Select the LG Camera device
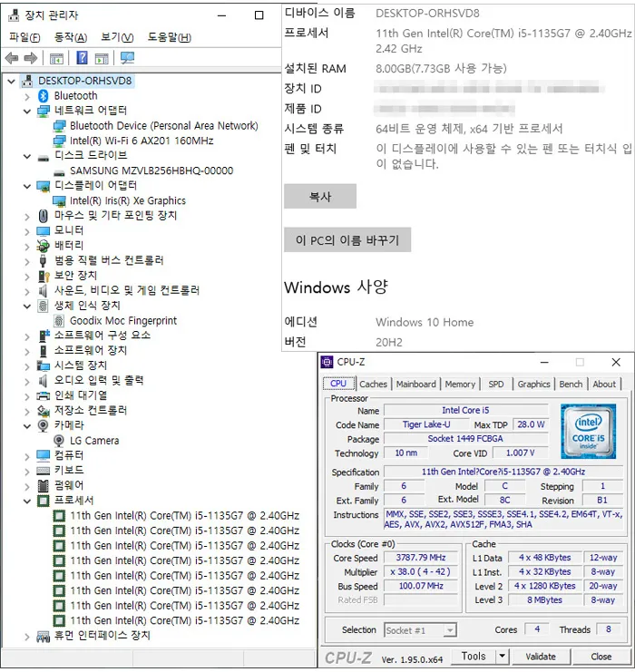The image size is (635, 672). pos(94,441)
